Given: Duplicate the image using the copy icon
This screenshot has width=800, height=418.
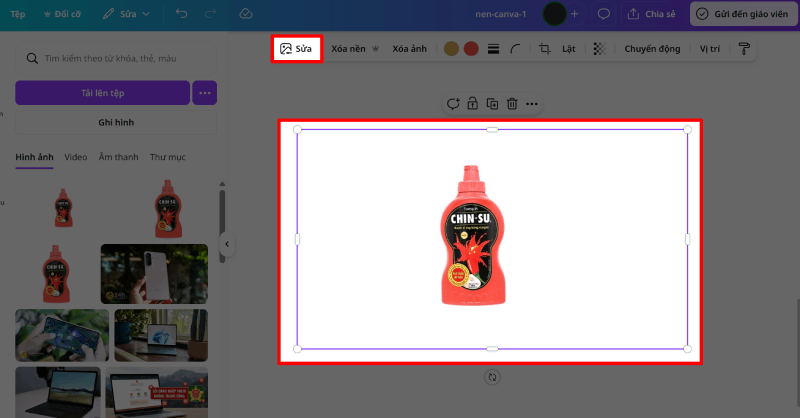Looking at the screenshot, I should pyautogui.click(x=492, y=103).
